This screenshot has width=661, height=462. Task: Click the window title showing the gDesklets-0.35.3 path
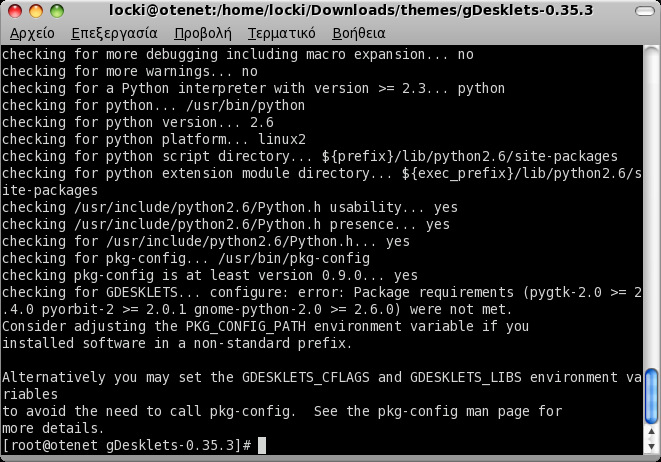(x=351, y=10)
